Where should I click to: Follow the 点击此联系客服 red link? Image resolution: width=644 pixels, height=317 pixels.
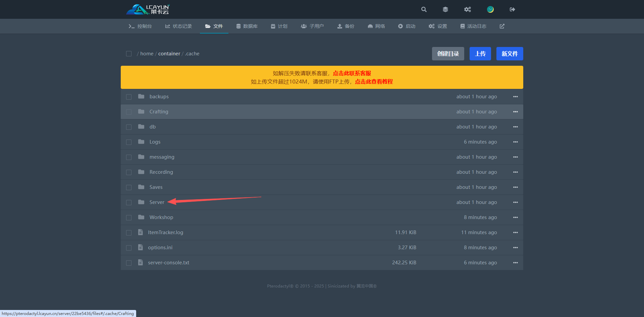(352, 73)
